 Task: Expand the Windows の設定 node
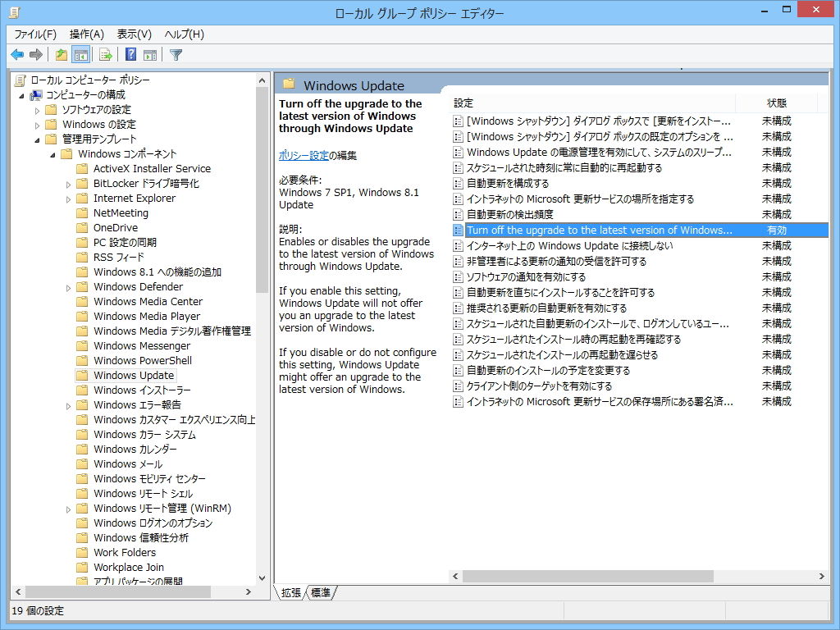[x=37, y=126]
